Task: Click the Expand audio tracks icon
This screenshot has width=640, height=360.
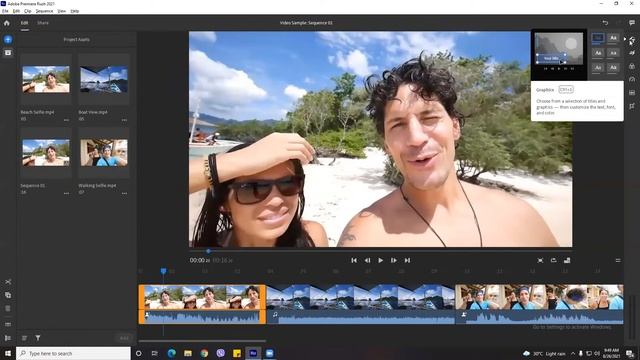Action: point(8,324)
